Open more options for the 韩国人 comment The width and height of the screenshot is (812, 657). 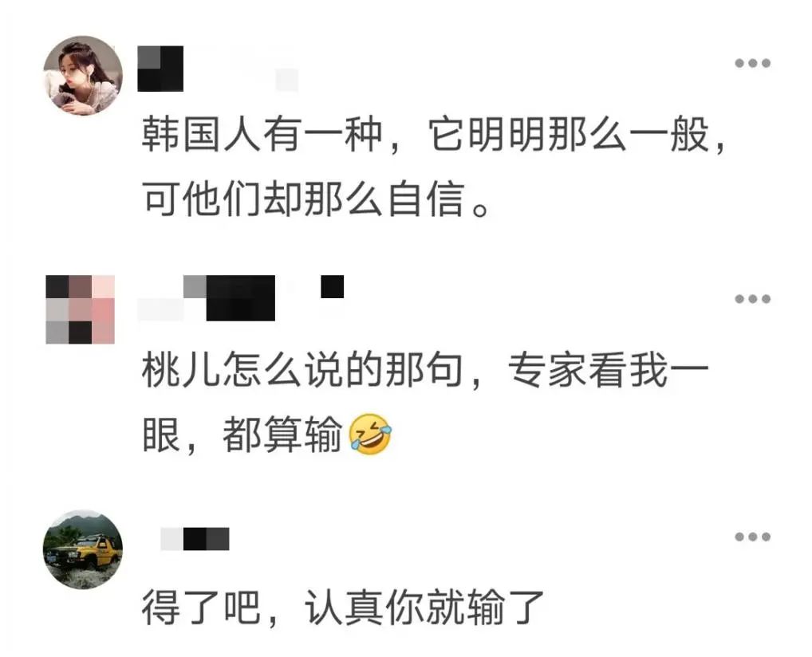pyautogui.click(x=752, y=63)
